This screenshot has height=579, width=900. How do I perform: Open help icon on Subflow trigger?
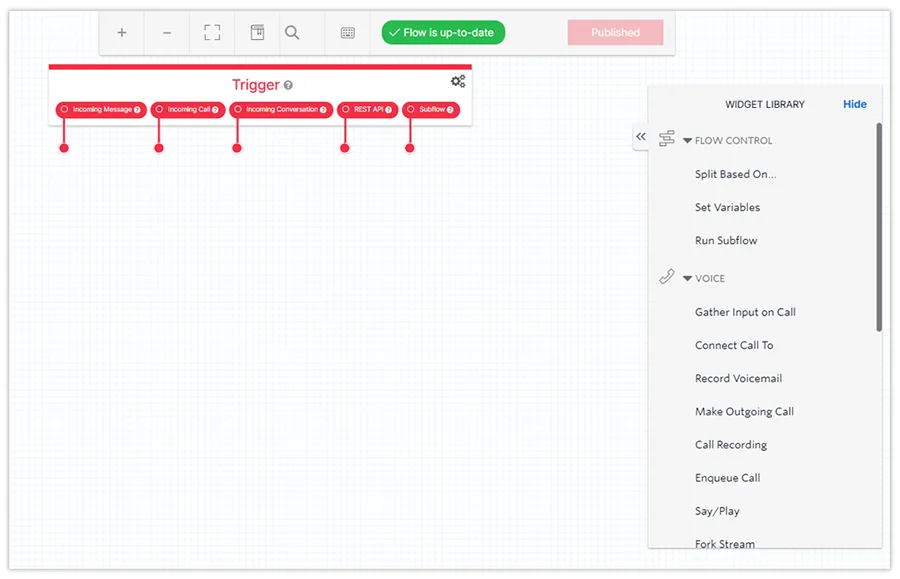click(450, 110)
